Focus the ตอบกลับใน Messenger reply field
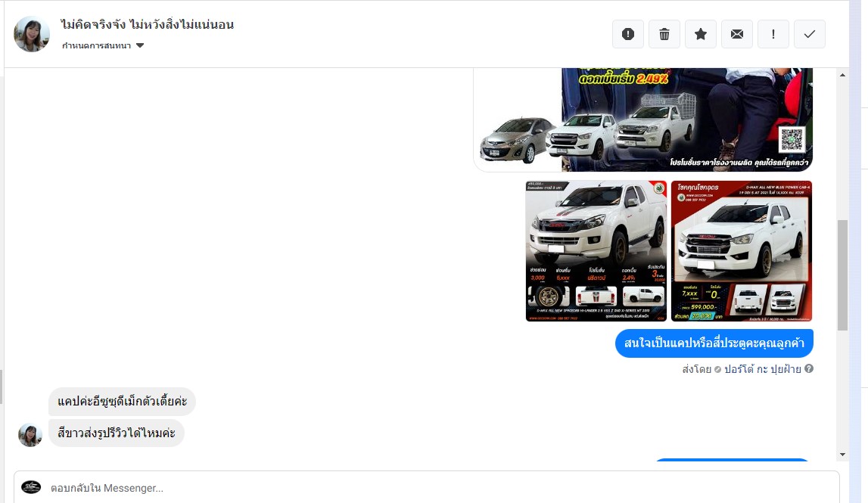 point(426,488)
